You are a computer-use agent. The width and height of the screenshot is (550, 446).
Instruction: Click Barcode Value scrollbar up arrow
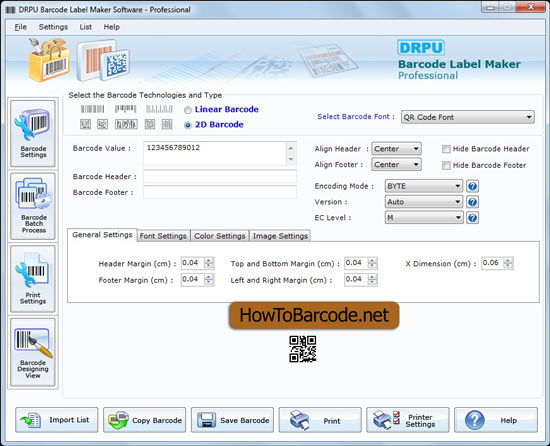click(x=291, y=148)
